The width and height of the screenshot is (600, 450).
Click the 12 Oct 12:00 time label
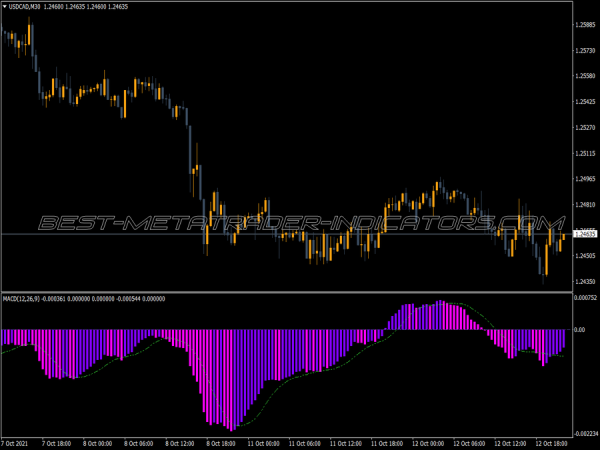click(x=510, y=443)
